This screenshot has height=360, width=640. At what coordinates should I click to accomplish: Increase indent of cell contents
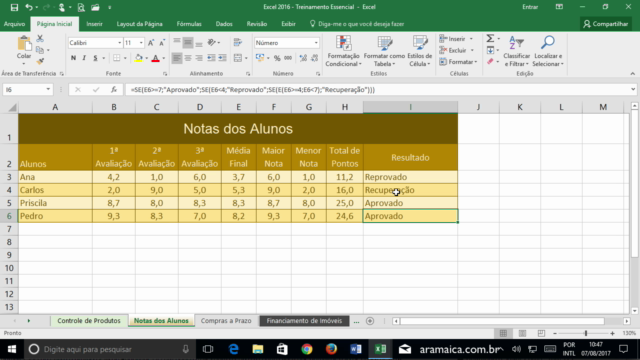(x=222, y=58)
